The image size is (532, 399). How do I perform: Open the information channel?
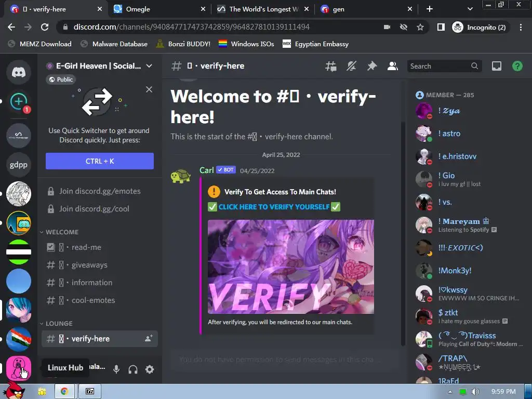(100, 283)
